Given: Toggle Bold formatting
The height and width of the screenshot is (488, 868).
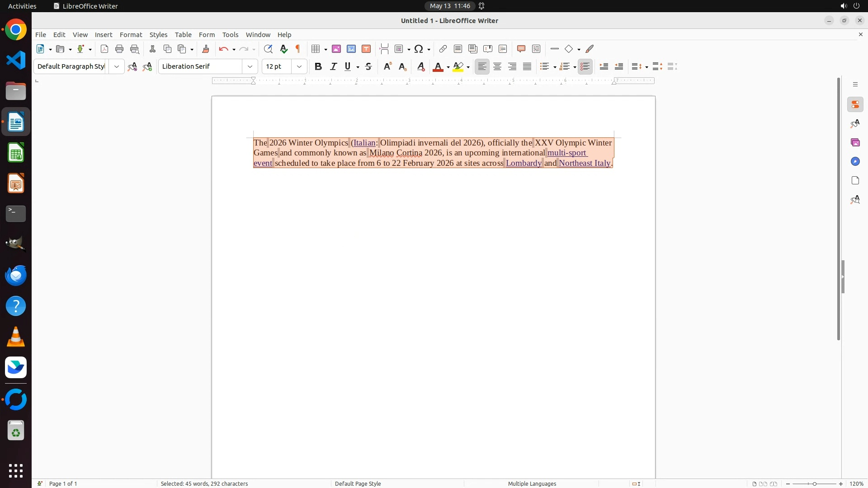Looking at the screenshot, I should coord(318,67).
